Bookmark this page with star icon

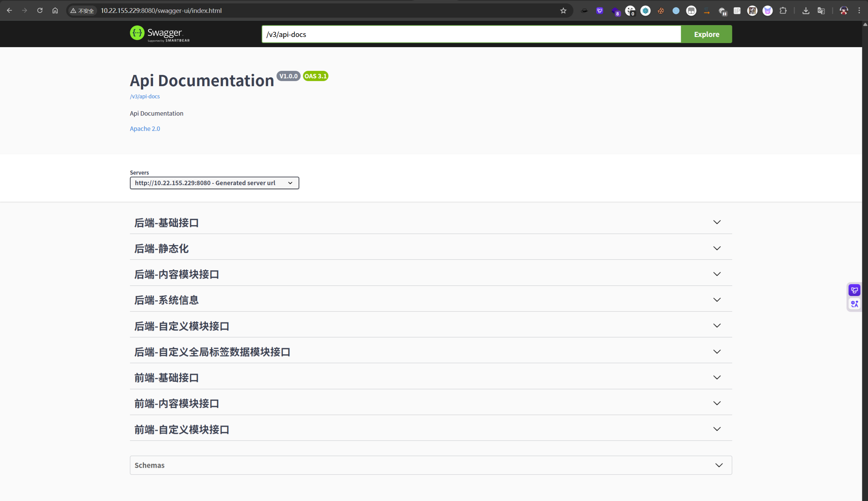563,11
